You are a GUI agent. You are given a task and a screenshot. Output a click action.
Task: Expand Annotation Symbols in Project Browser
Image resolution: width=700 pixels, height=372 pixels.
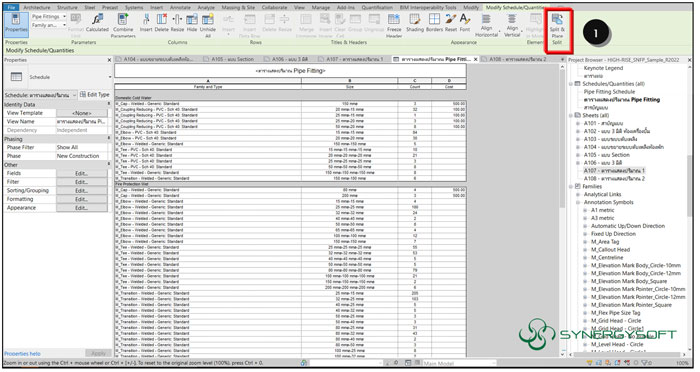(578, 202)
